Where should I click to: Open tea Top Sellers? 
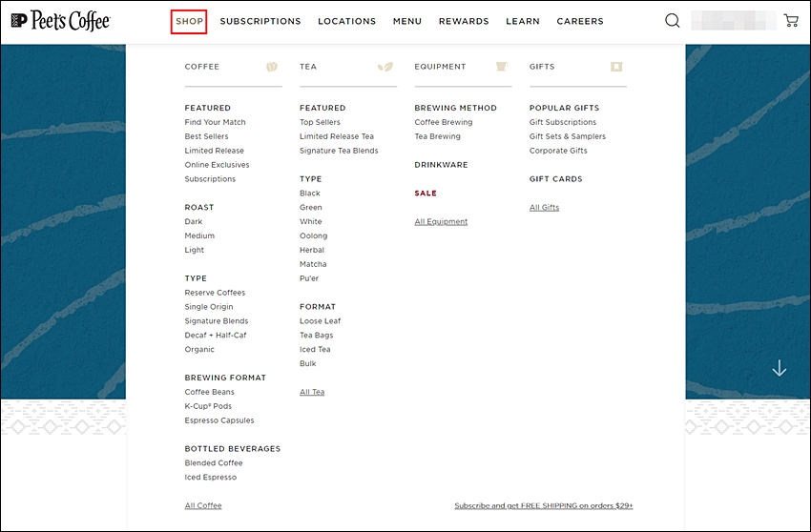[x=320, y=122]
